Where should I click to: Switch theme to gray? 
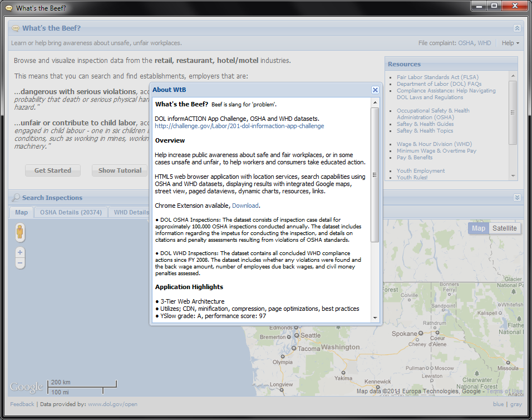(x=516, y=404)
